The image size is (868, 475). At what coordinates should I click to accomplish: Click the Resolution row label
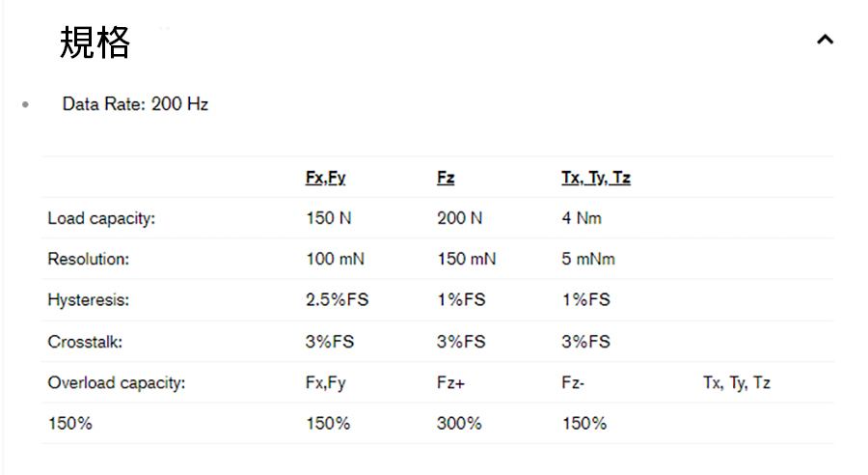point(88,259)
